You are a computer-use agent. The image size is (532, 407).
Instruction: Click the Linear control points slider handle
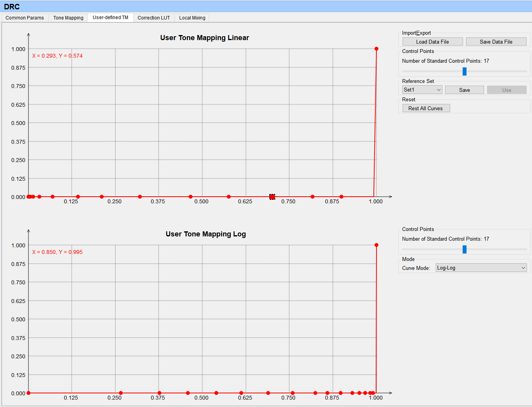point(464,71)
